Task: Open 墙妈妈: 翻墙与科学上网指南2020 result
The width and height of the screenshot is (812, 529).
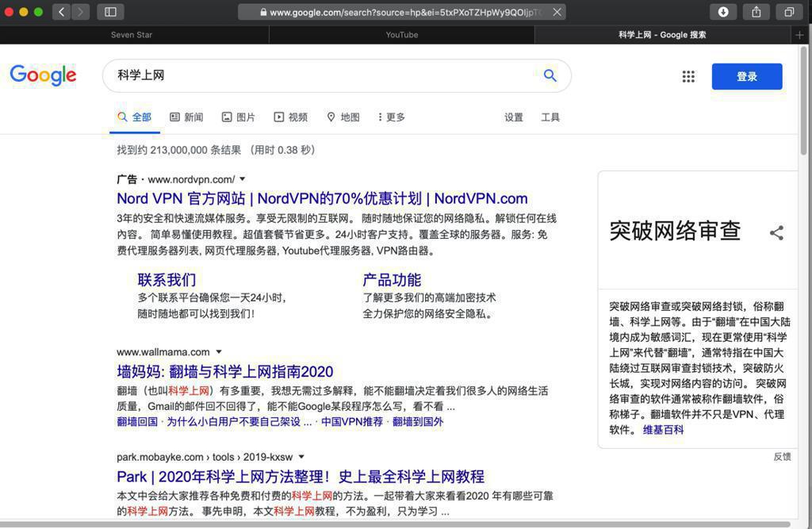Action: (224, 371)
